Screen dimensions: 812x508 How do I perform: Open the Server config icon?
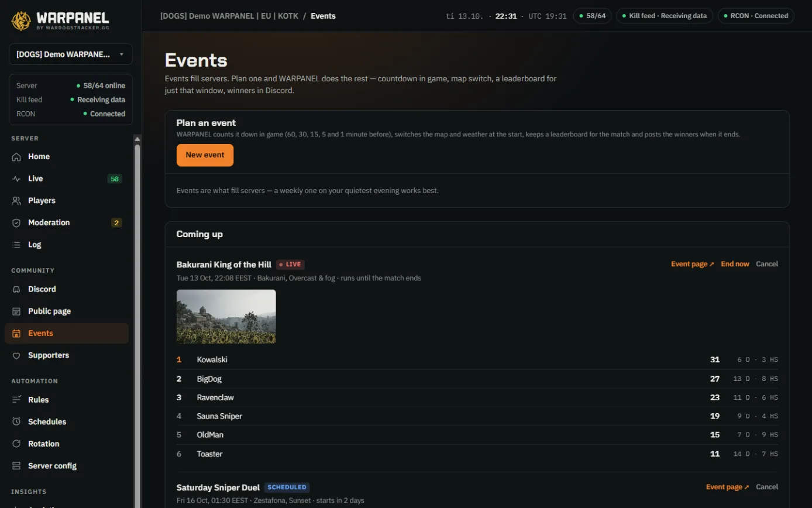click(x=16, y=466)
